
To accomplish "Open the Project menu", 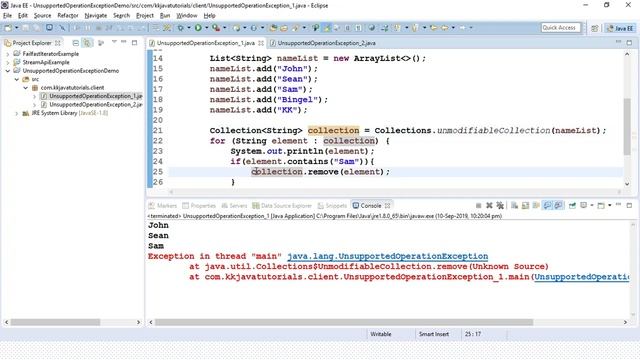I will click(x=145, y=16).
